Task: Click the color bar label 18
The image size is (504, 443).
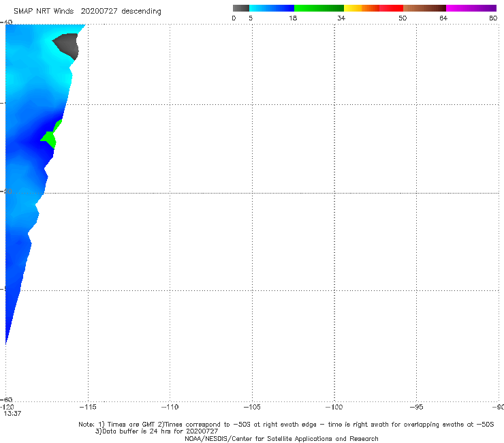Action: [x=293, y=18]
